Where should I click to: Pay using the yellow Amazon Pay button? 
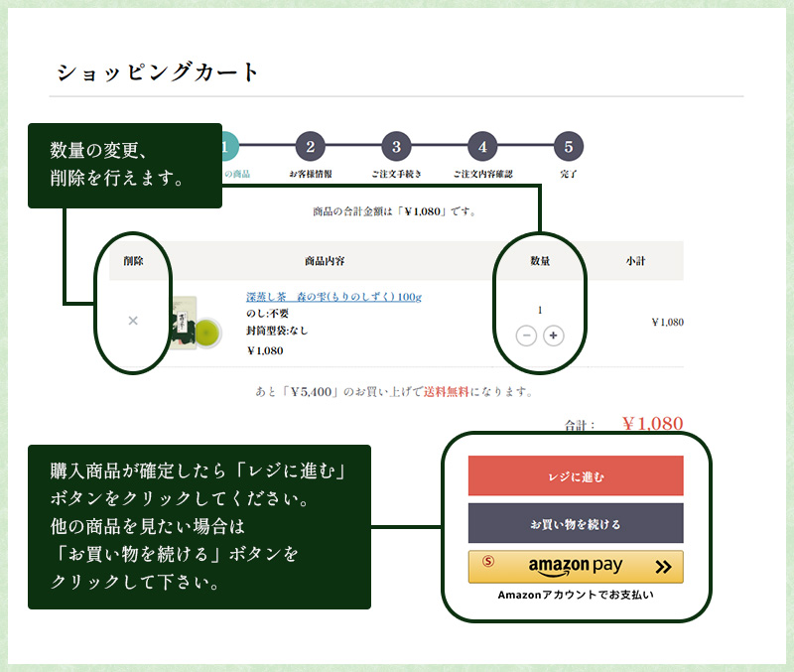(x=574, y=566)
